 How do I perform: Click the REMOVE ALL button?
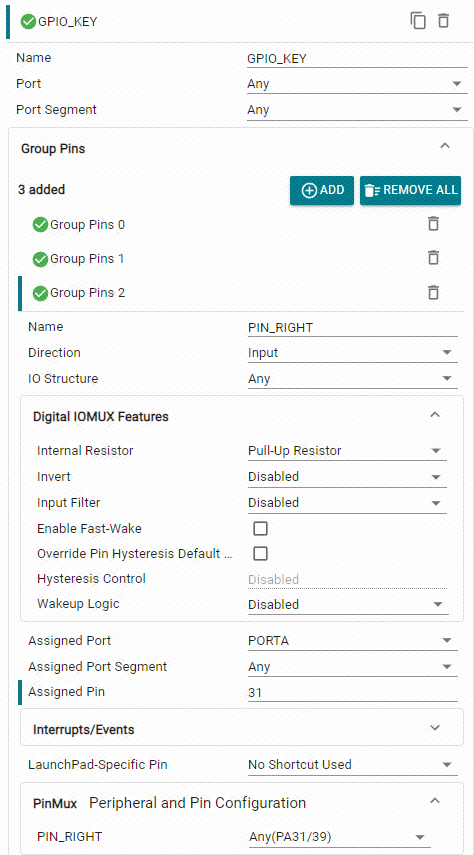(410, 190)
